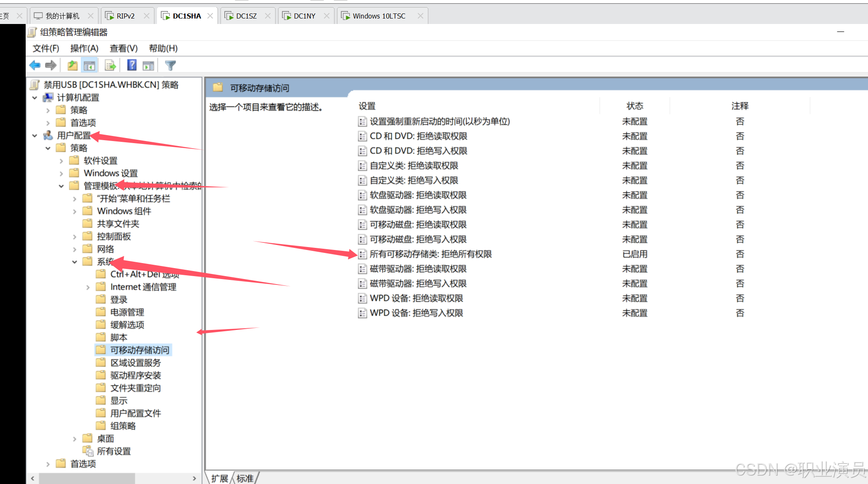The image size is (868, 484).
Task: Collapse the 系统 folder chevron
Action: click(x=74, y=262)
